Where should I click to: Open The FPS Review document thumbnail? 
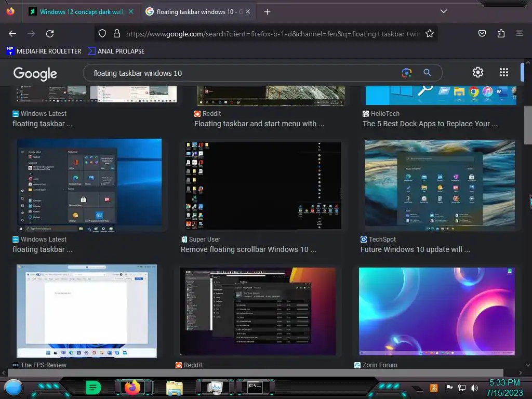pyautogui.click(x=87, y=311)
